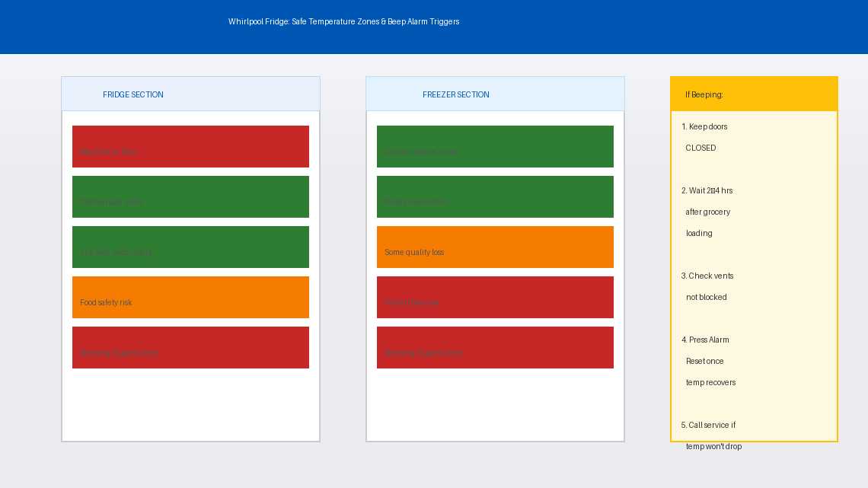Click step 4 'Press Alarm Reset' instruction
This screenshot has height=488, width=868.
710,361
